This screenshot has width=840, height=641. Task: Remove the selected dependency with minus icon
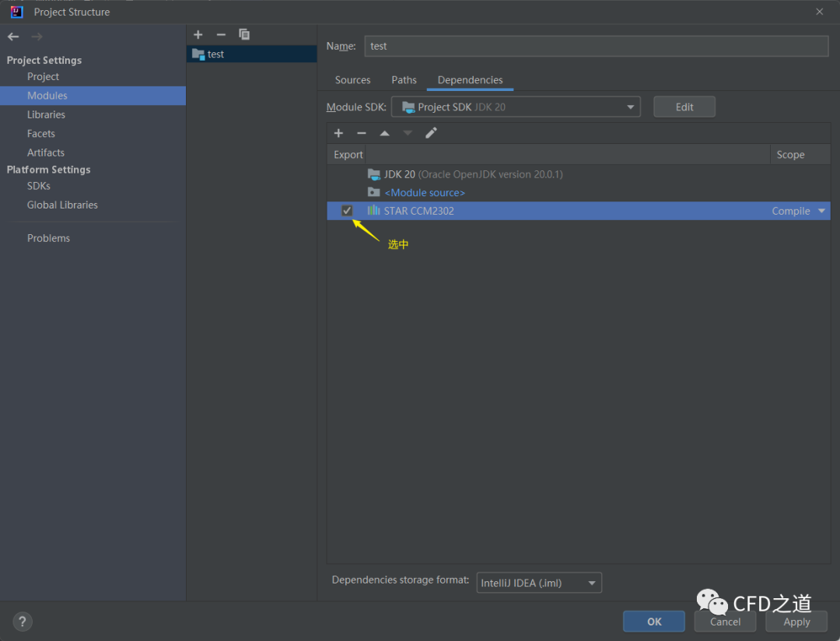361,133
